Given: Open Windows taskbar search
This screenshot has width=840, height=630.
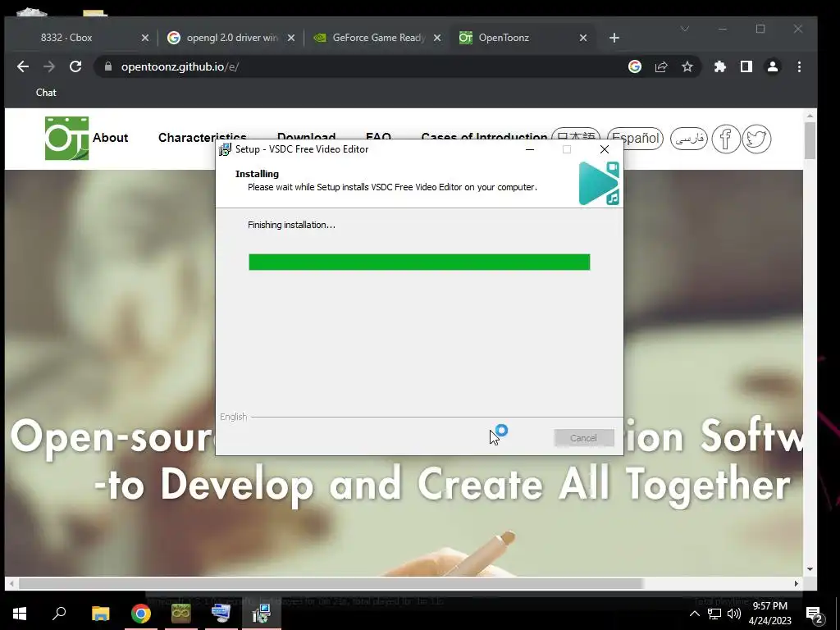Looking at the screenshot, I should [59, 614].
